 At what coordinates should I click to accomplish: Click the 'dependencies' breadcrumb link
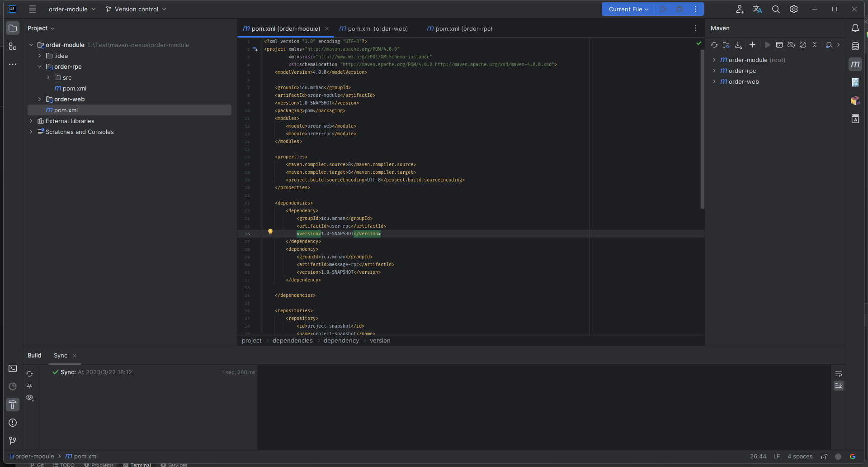click(292, 341)
